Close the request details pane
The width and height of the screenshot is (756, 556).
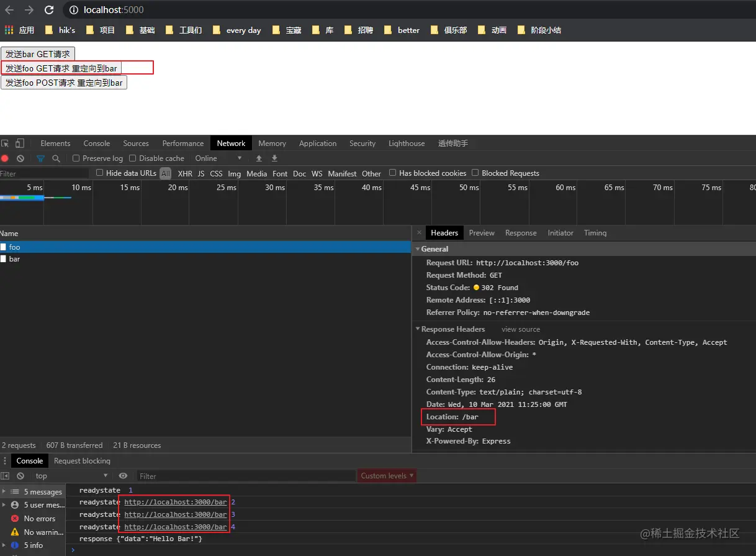[419, 232]
